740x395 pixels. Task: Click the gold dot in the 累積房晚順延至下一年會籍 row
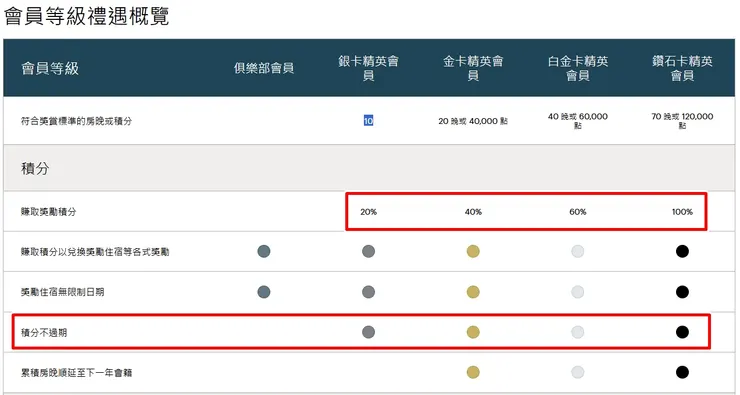[x=473, y=372]
